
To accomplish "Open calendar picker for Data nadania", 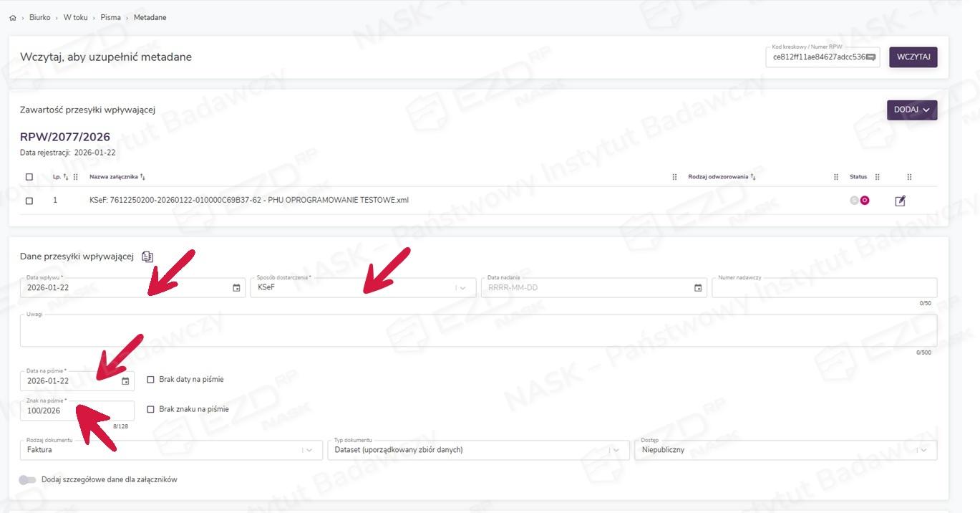I will 697,288.
